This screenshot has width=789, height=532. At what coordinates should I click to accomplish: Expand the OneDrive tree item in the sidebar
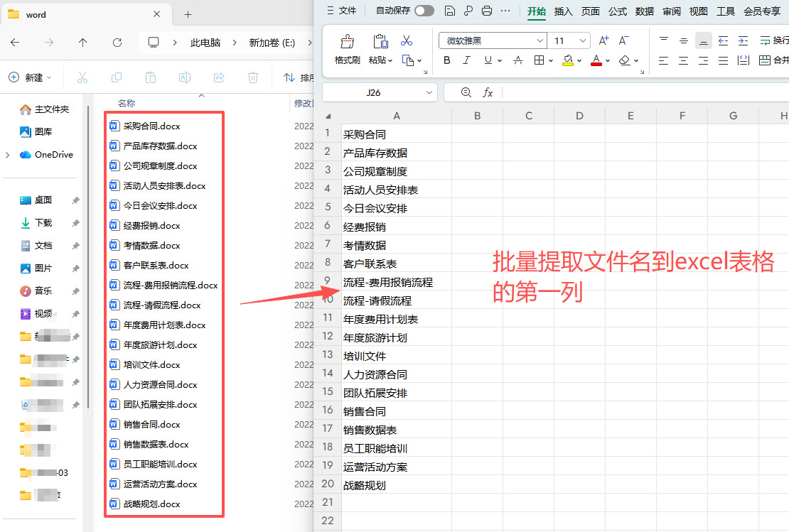[x=8, y=155]
